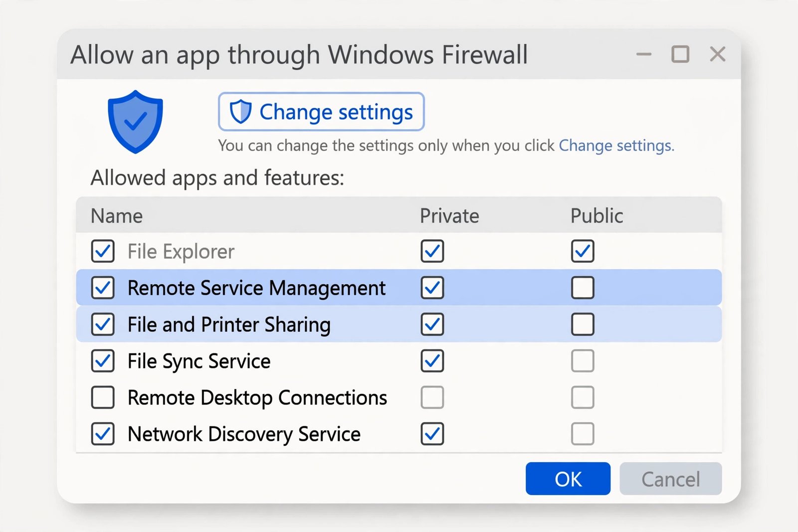Enable Remote Service Management Public checkbox
The image size is (798, 532).
coord(583,288)
